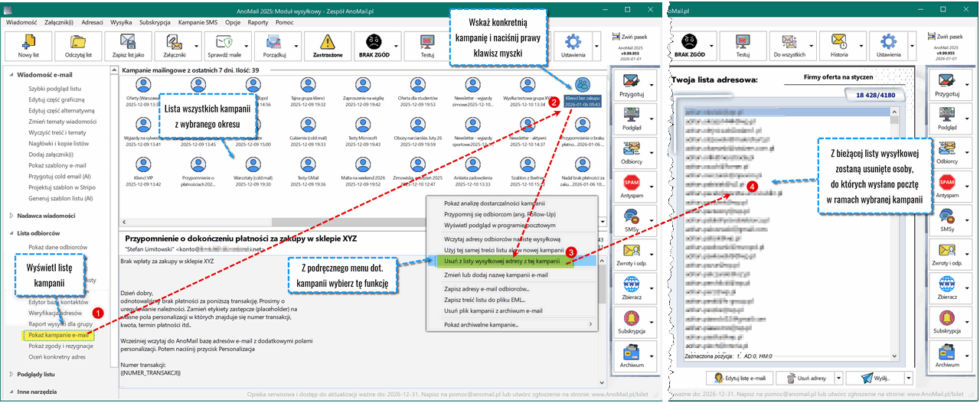980x403 pixels.
Task: Select the Klienci bez zakupu campaign
Action: [x=583, y=93]
